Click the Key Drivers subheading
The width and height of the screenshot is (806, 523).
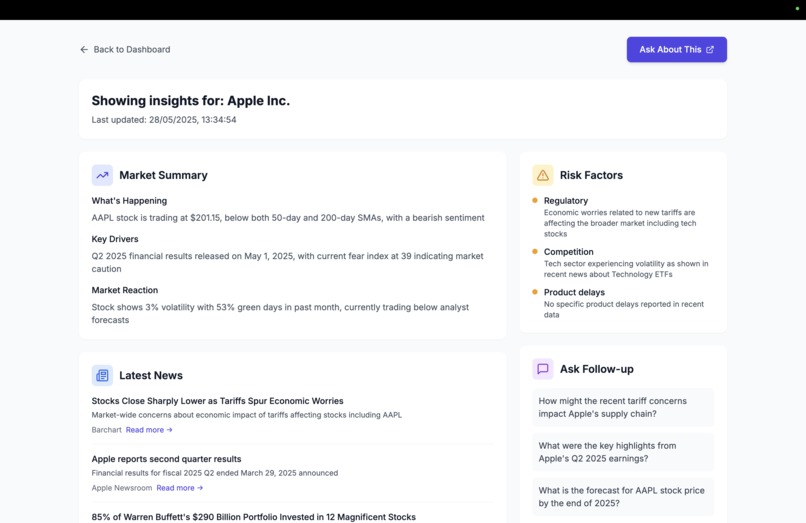tap(115, 239)
